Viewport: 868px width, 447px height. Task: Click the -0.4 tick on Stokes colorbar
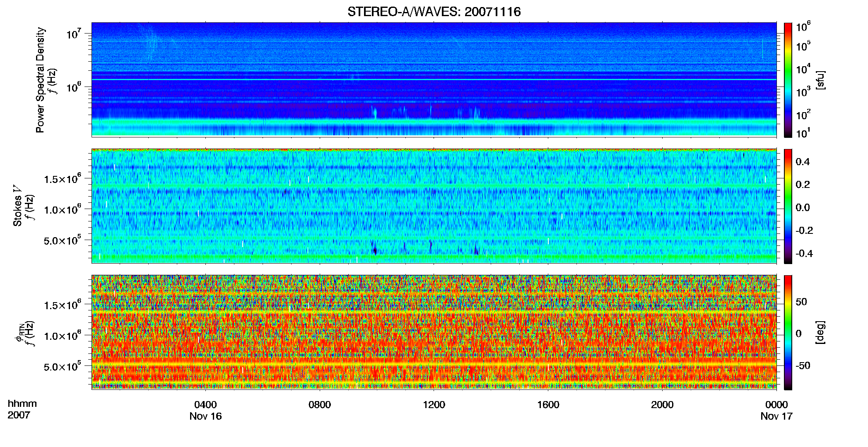pyautogui.click(x=804, y=254)
